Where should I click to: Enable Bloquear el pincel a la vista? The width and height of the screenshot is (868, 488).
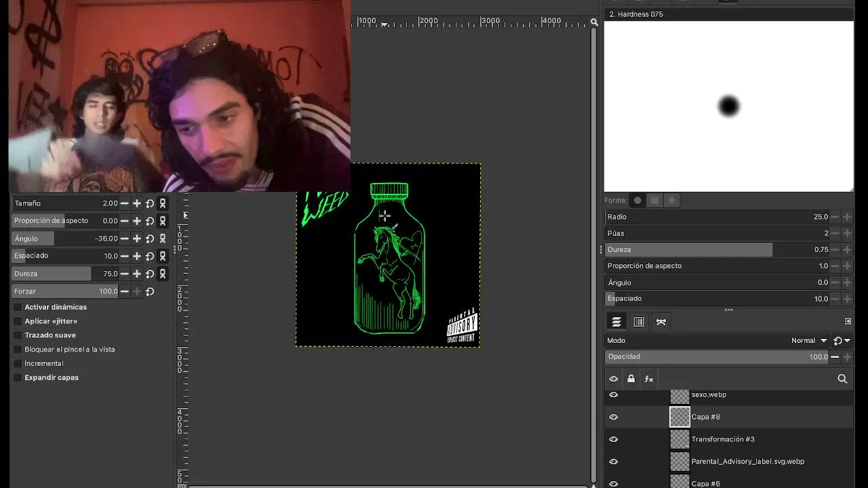pos(18,350)
